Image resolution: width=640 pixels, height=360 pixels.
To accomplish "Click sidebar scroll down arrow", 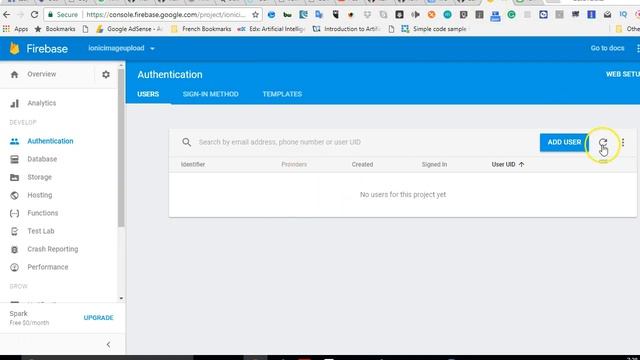I will pos(121,298).
